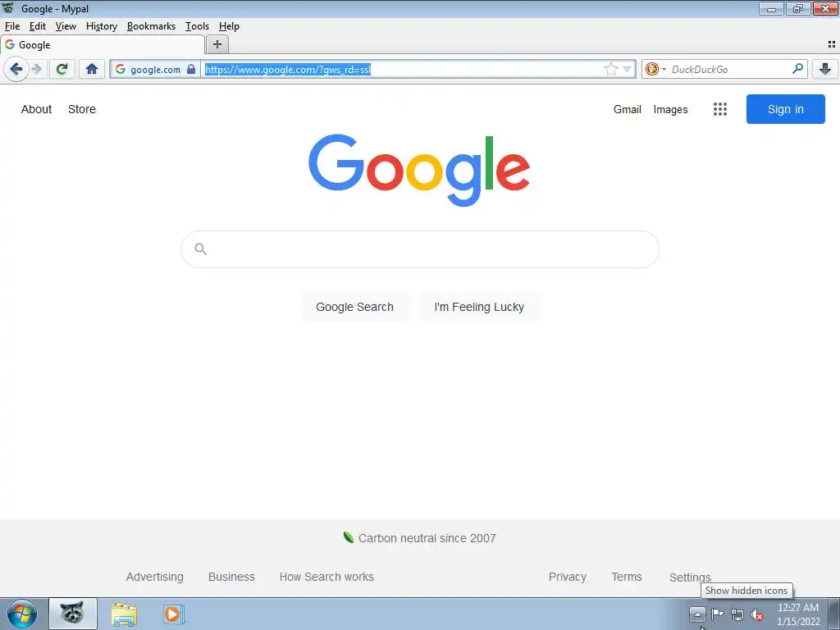Image resolution: width=840 pixels, height=630 pixels.
Task: Open a new tab with the plus button
Action: [217, 44]
